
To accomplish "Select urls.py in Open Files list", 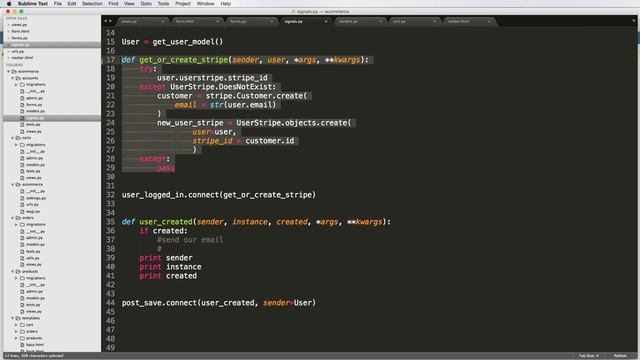I will (x=18, y=51).
